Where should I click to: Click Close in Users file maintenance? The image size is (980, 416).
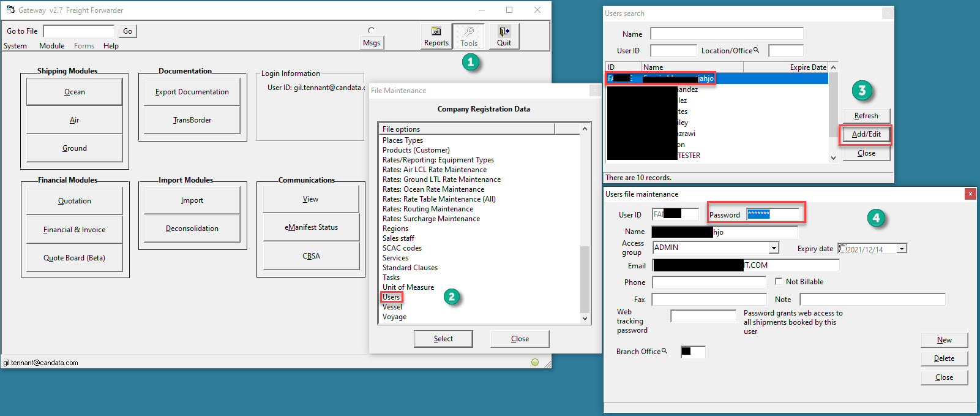(x=944, y=377)
